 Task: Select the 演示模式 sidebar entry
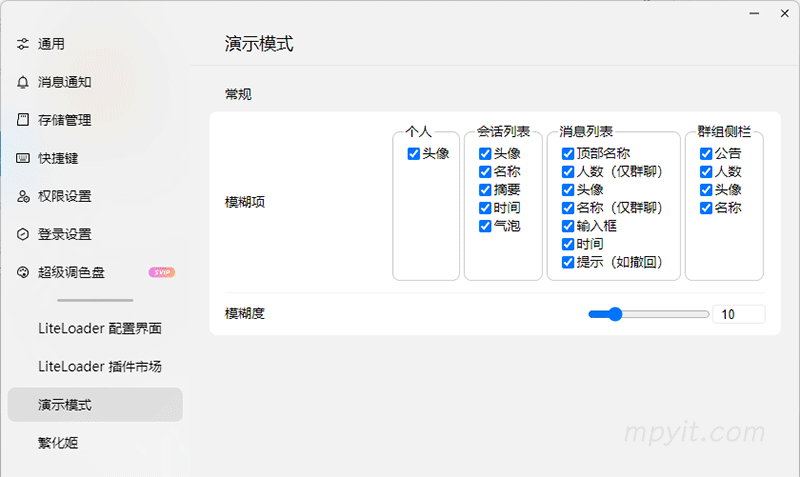[x=95, y=405]
